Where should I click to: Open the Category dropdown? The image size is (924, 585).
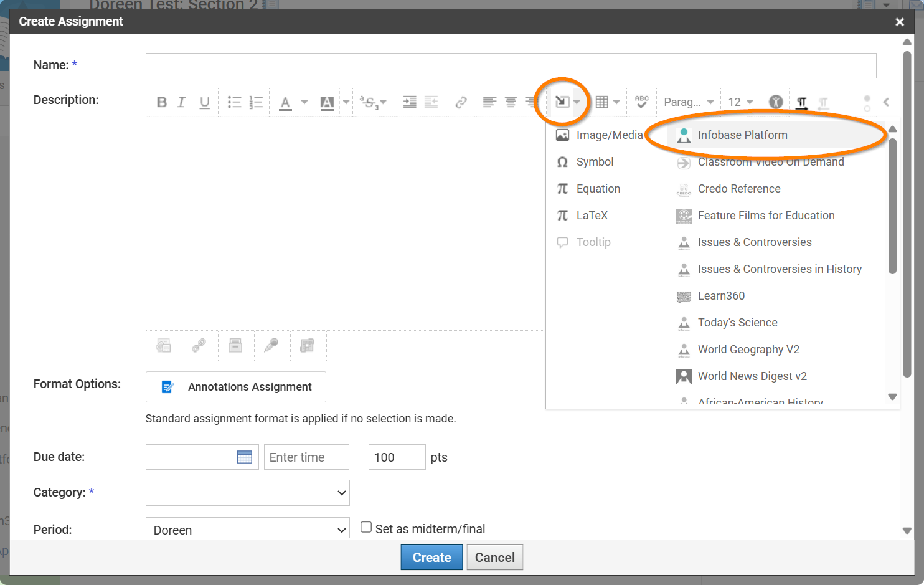pyautogui.click(x=248, y=493)
